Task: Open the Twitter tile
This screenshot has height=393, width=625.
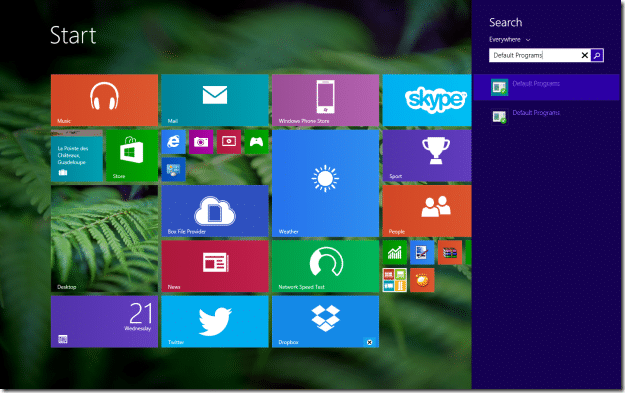Action: pos(215,321)
